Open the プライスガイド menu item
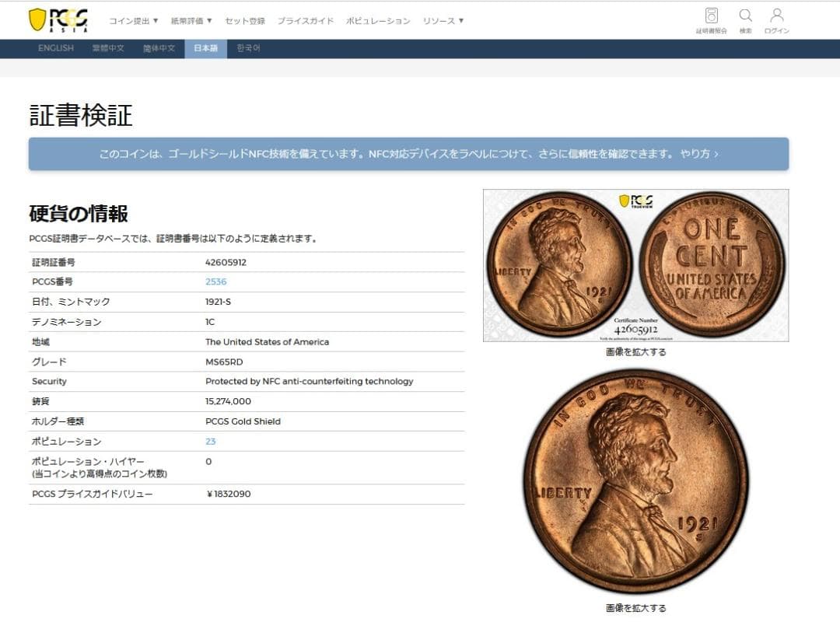840x622 pixels. point(304,21)
